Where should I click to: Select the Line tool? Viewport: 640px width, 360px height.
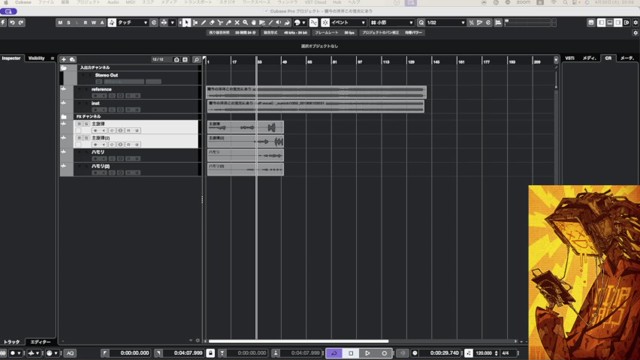click(x=270, y=22)
